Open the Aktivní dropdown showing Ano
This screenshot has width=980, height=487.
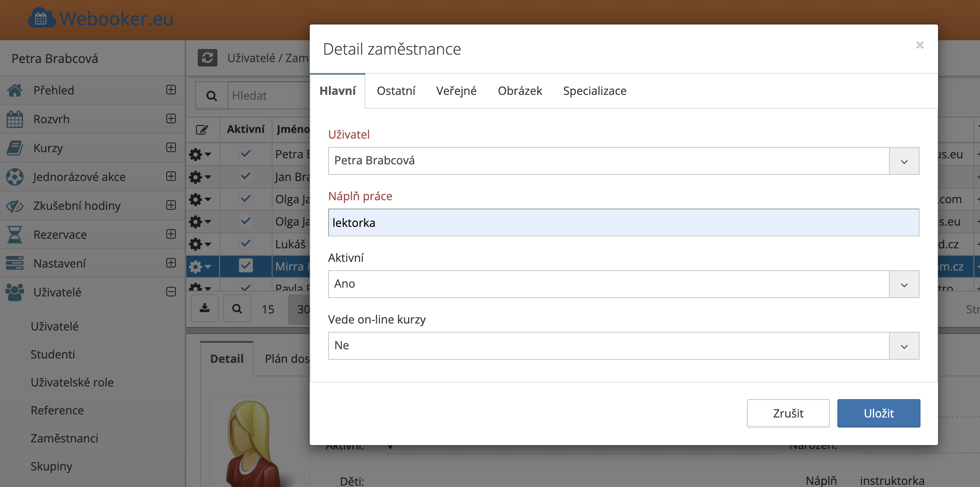904,284
